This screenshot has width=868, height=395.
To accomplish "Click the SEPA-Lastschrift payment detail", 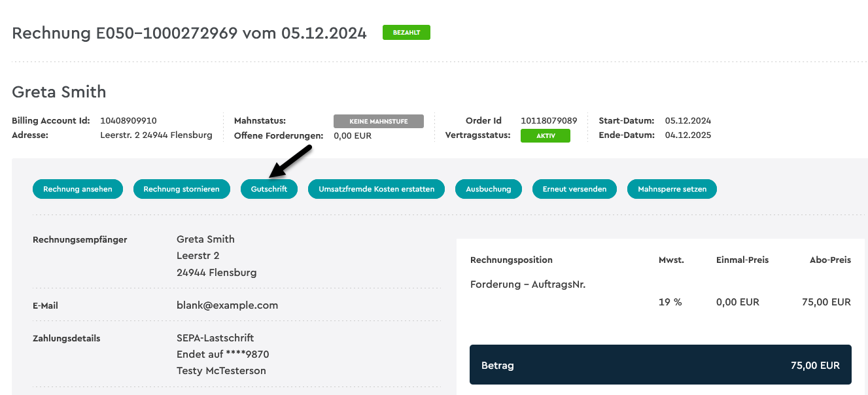I will 215,338.
